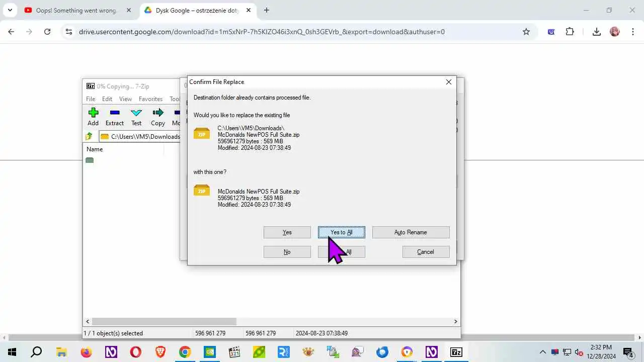Bookmark this page with the star icon
This screenshot has width=644, height=362.
tap(526, 32)
